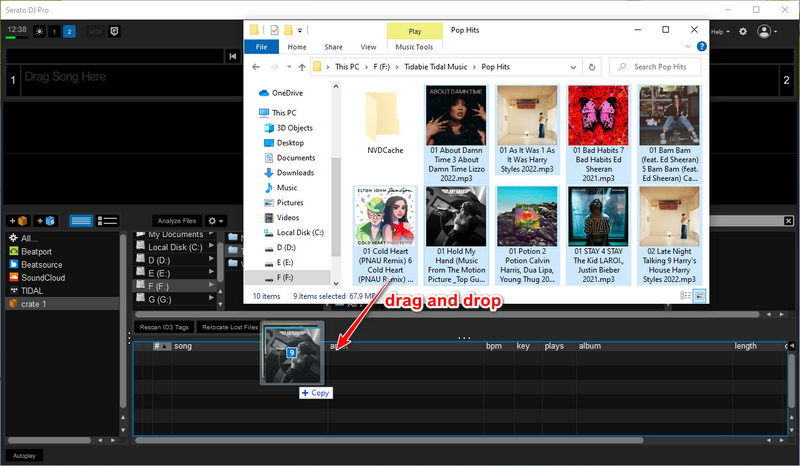800x466 pixels.
Task: Switch Explorer to details view icon
Action: click(x=685, y=296)
